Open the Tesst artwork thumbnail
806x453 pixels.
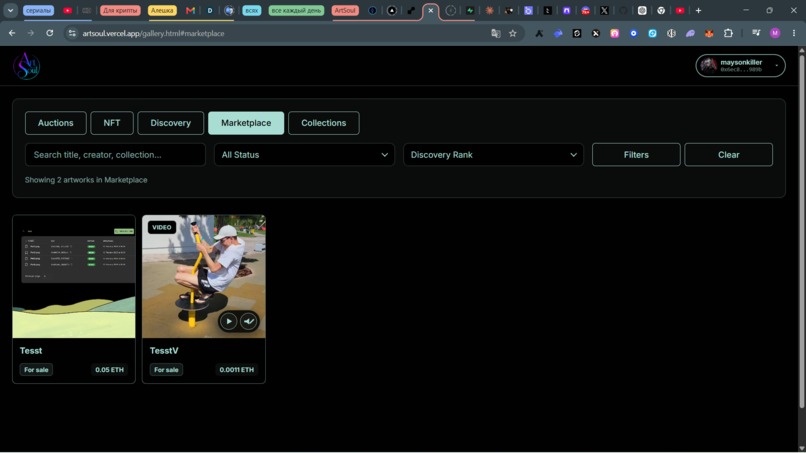pos(74,277)
